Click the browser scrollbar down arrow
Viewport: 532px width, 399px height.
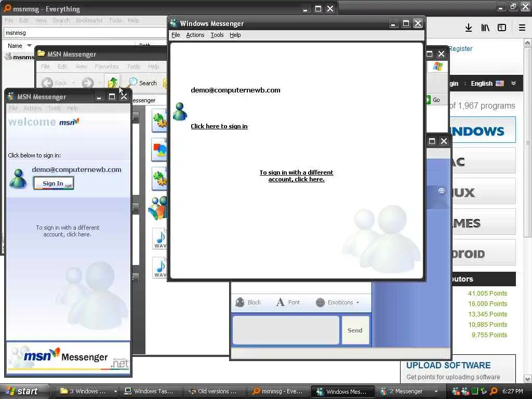coord(527,378)
